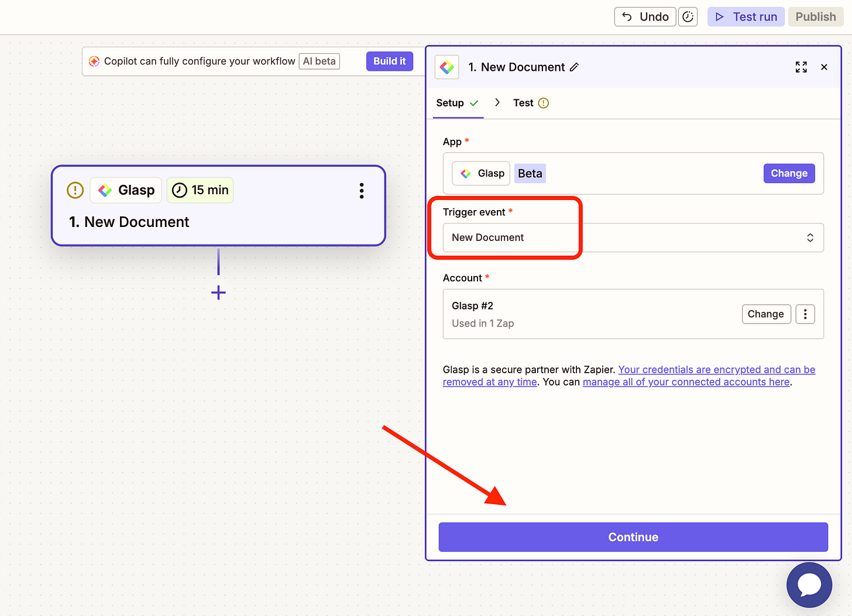852x616 pixels.
Task: Click Build it in Copilot bar
Action: click(x=390, y=61)
